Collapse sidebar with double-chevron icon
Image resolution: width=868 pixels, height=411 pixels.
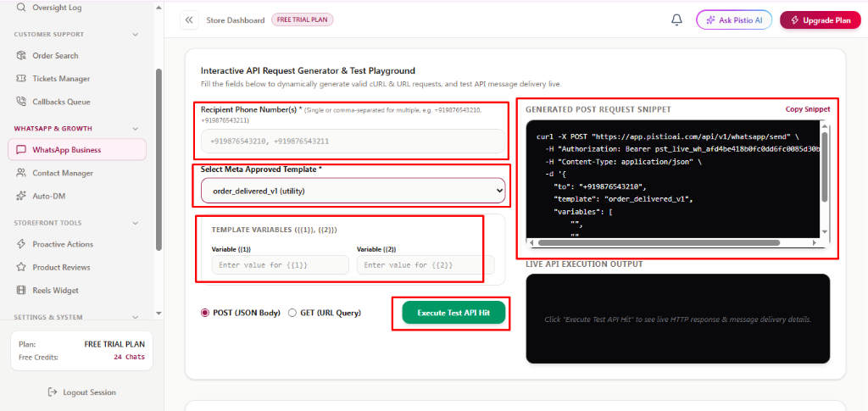click(189, 19)
